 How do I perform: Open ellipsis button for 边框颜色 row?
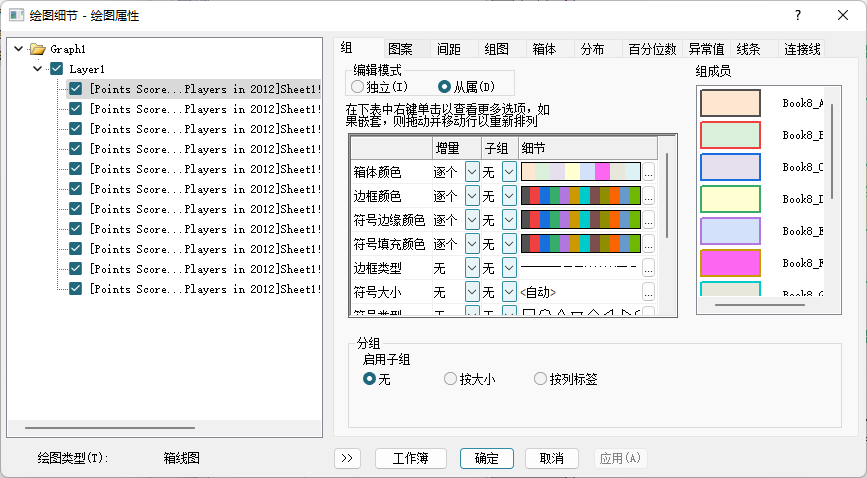click(x=648, y=196)
